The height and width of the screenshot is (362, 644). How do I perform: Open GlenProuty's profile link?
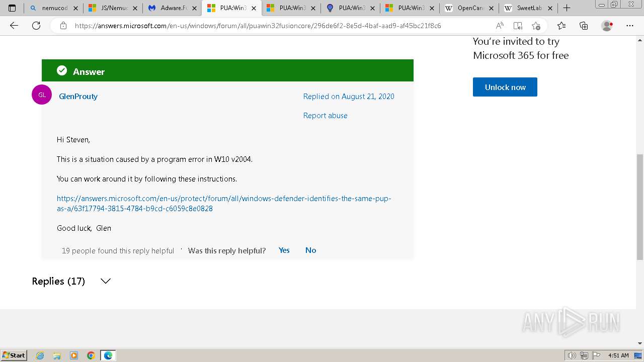78,97
